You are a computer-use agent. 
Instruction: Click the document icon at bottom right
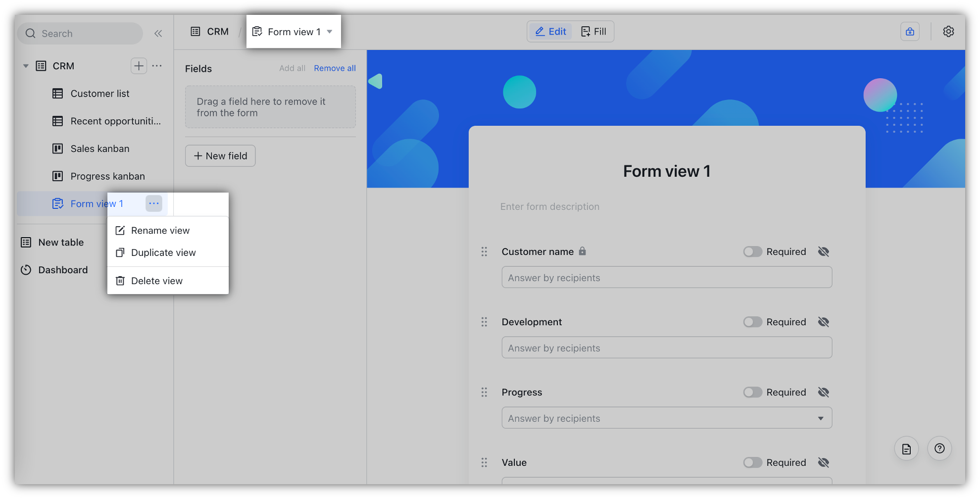[x=906, y=448]
